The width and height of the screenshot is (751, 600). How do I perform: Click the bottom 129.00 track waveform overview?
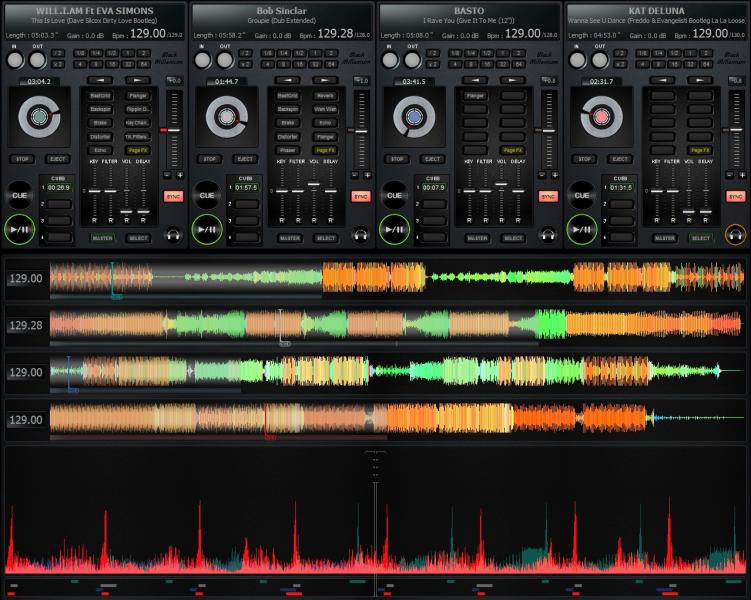click(x=397, y=420)
